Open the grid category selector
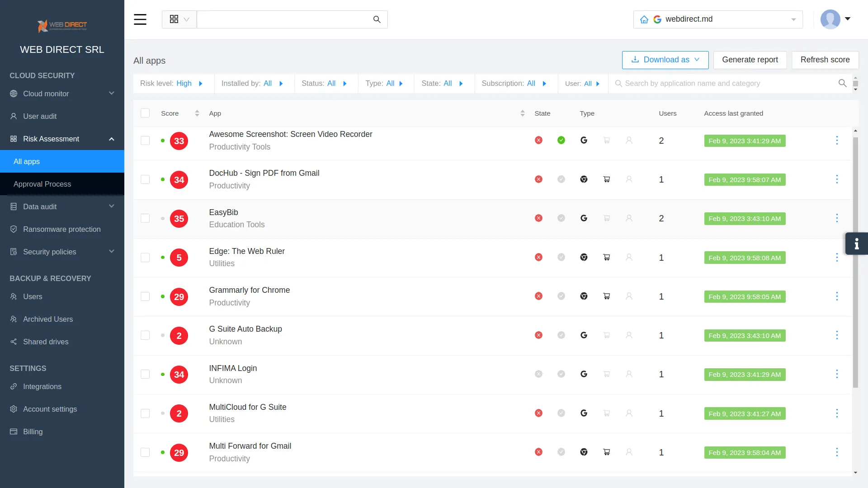 [179, 19]
